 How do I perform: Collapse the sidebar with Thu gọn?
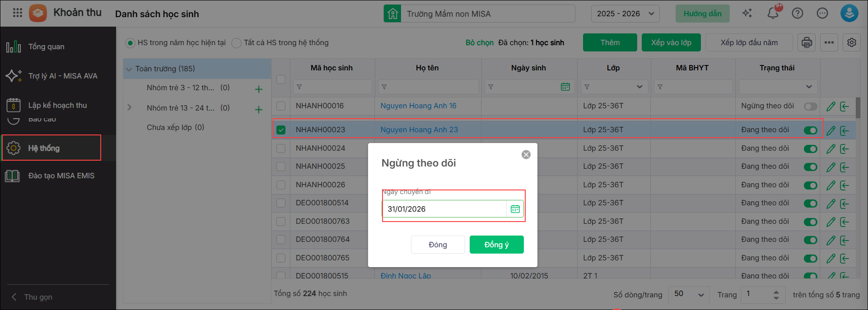click(x=32, y=297)
